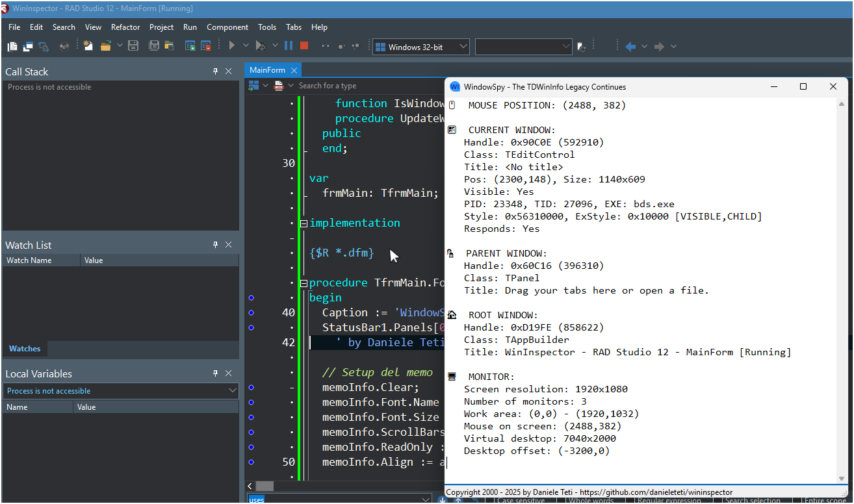Click the Run play icon
Viewport: 854px width, 504px height.
(232, 45)
